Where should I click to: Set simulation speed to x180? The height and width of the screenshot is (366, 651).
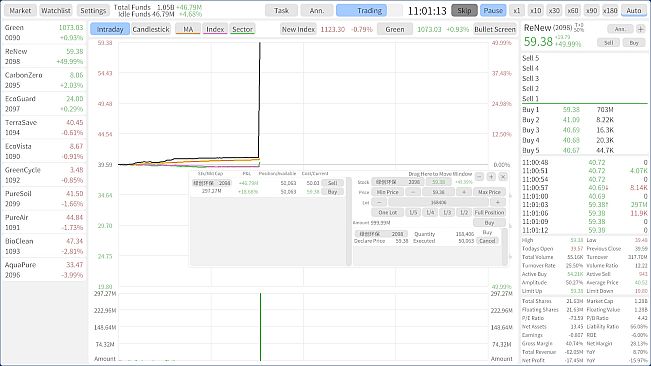pyautogui.click(x=610, y=10)
